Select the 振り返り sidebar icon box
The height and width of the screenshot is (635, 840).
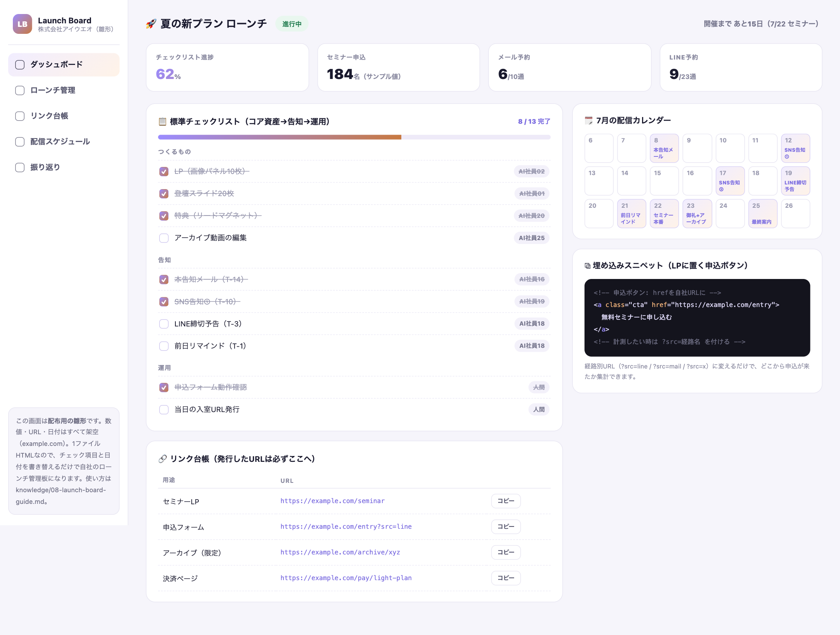[x=20, y=167]
